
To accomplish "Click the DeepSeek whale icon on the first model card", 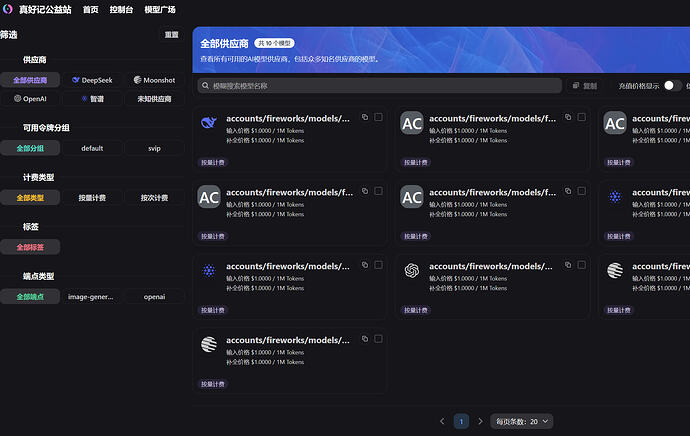I will point(209,123).
